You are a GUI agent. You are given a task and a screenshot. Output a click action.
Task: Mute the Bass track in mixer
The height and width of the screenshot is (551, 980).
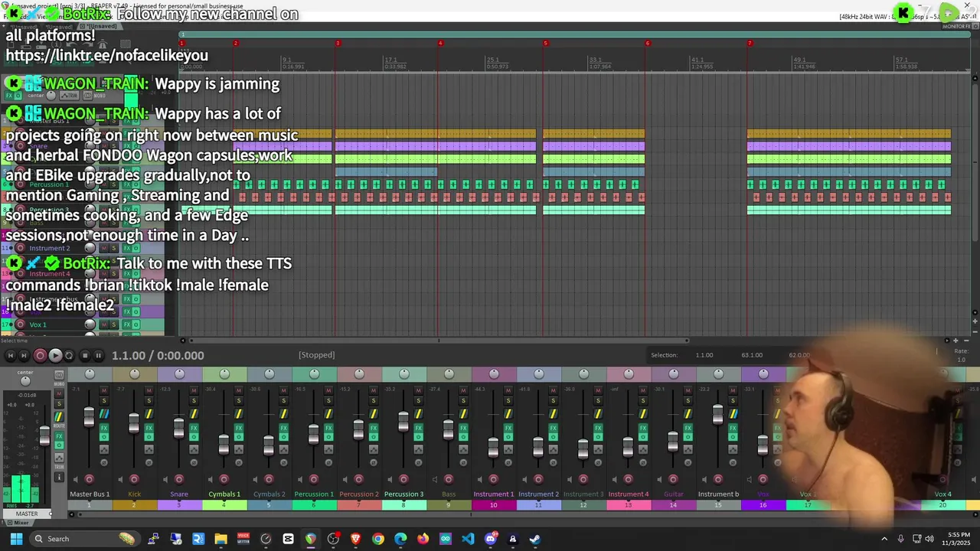pos(464,390)
